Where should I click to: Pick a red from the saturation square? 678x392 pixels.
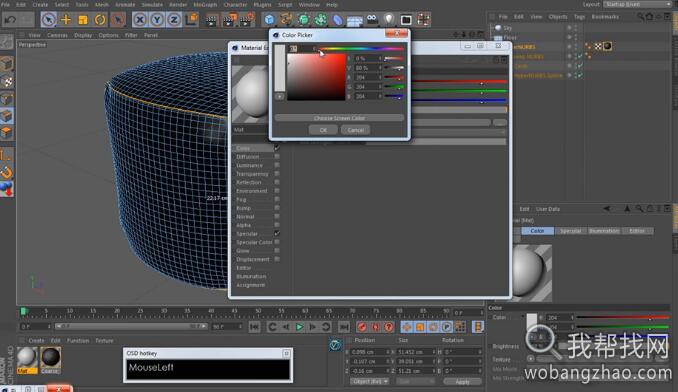317,77
